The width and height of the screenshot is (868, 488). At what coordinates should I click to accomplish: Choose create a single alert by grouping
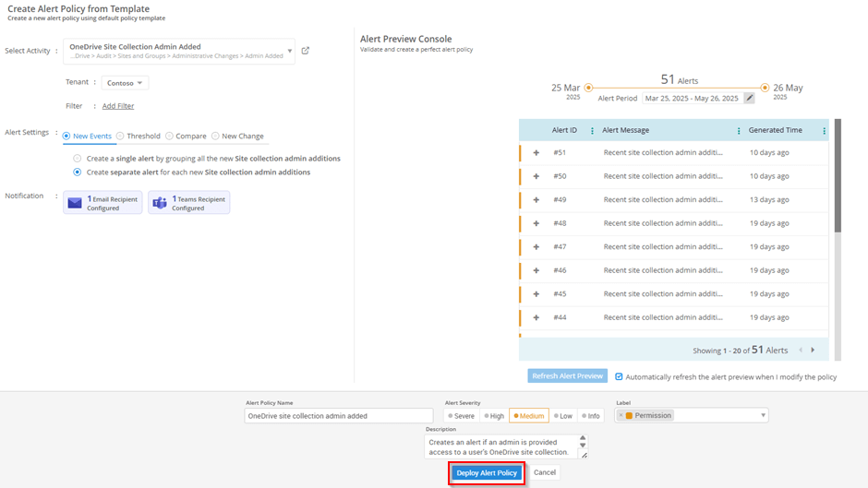tap(78, 159)
